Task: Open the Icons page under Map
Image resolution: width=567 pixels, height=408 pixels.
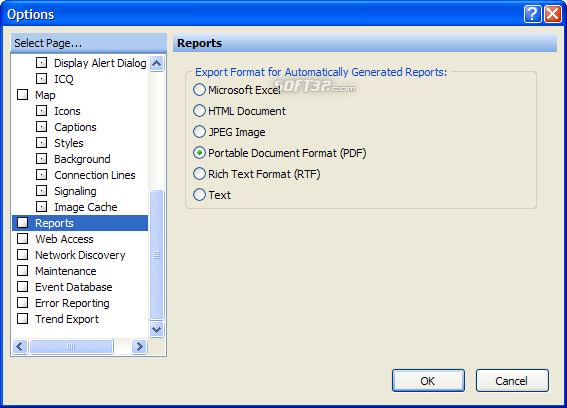Action: (x=67, y=111)
